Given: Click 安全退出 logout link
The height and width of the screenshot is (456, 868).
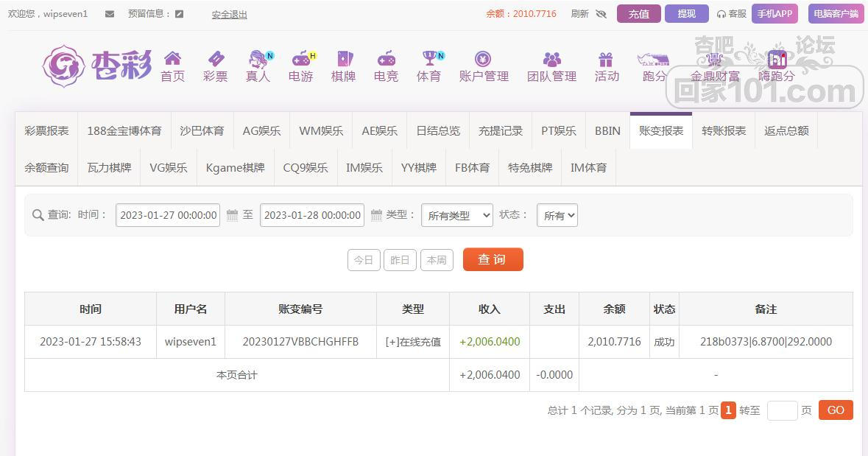Looking at the screenshot, I should (x=229, y=15).
